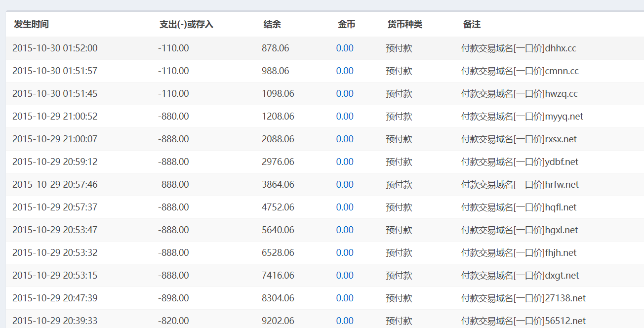Viewport: 644px width, 328px height.
Task: Click the -898.00 expense amount
Action: coord(173,298)
